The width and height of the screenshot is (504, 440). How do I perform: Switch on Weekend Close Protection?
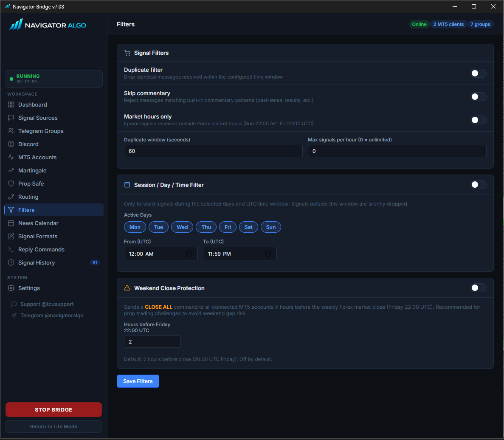click(x=478, y=288)
